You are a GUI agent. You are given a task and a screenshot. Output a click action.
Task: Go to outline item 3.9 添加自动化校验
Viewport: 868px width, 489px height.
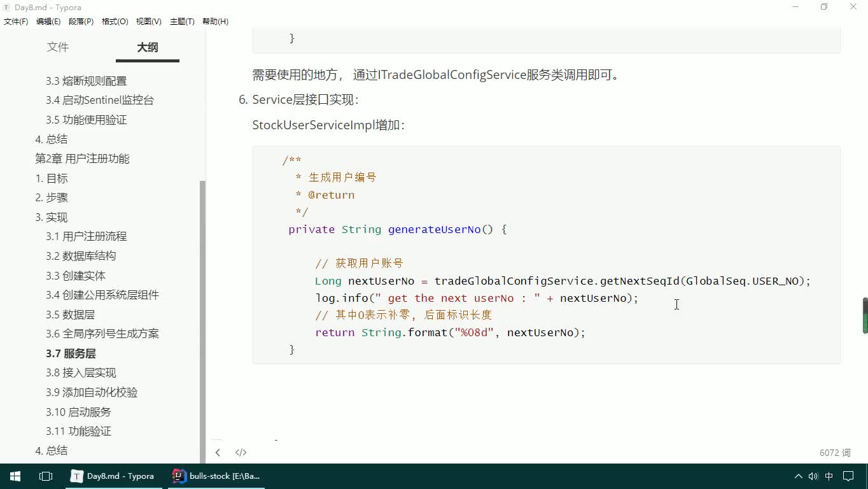92,392
